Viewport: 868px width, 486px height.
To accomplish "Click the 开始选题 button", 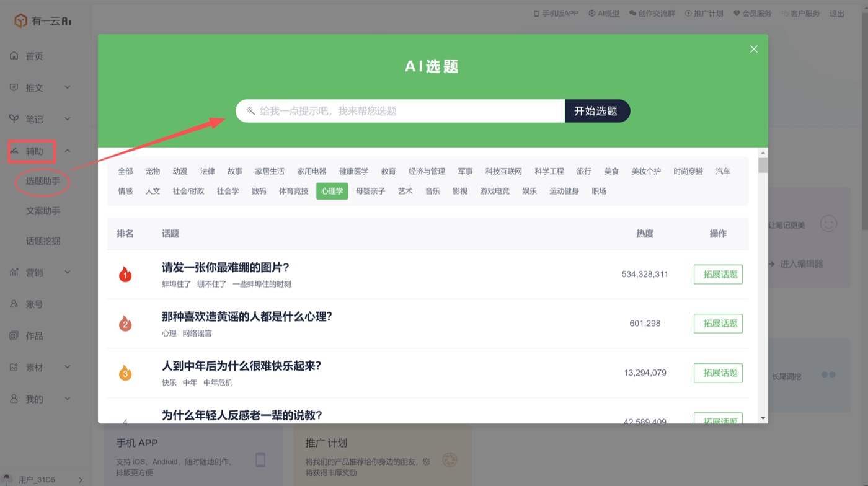I will coord(596,111).
